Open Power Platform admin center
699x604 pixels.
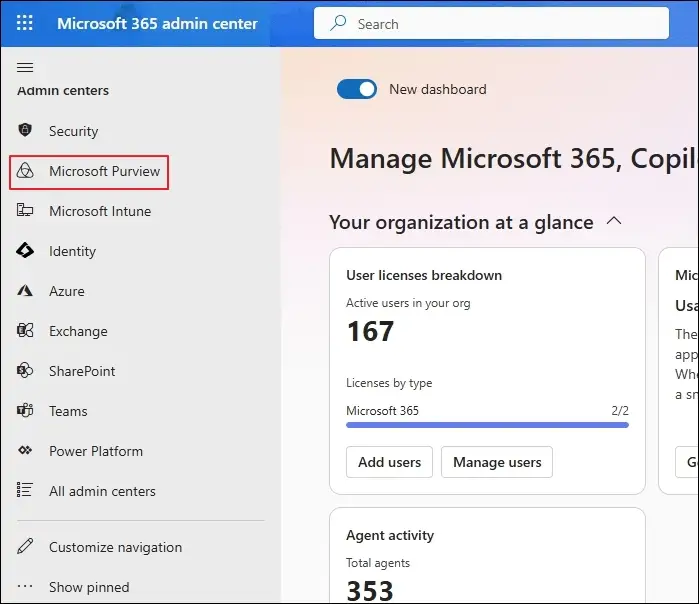pyautogui.click(x=96, y=451)
